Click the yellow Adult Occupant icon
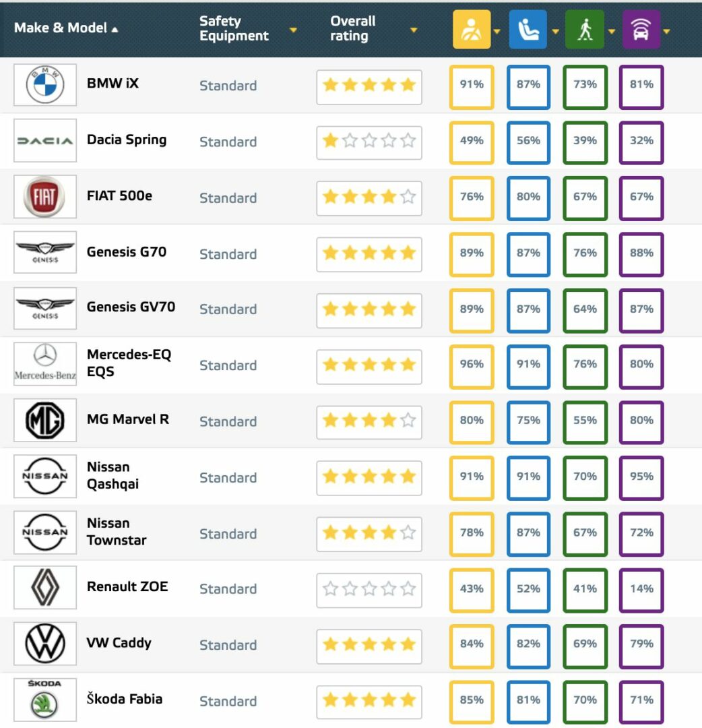The image size is (702, 728). coord(472,30)
